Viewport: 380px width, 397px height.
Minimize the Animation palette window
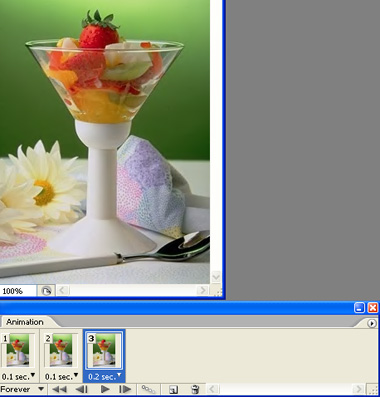(x=359, y=308)
